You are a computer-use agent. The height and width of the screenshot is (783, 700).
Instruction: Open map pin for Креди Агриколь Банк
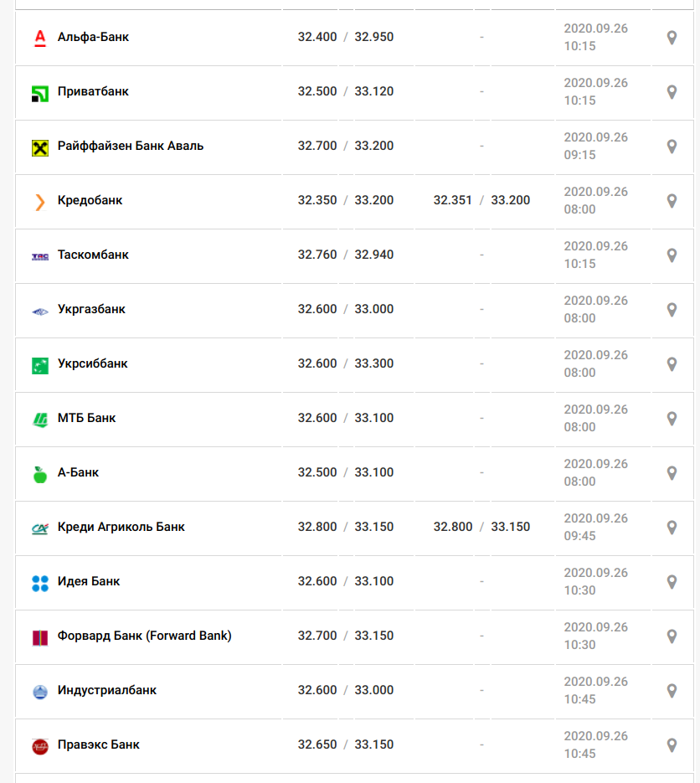tap(672, 528)
